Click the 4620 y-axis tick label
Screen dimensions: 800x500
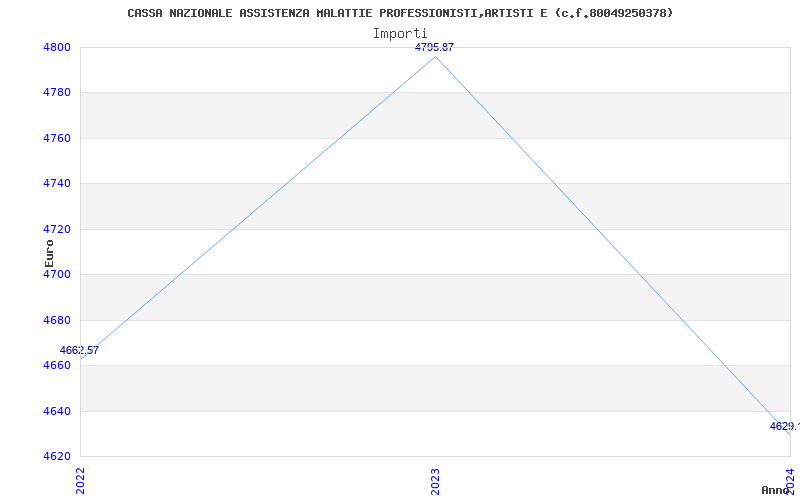[56, 456]
